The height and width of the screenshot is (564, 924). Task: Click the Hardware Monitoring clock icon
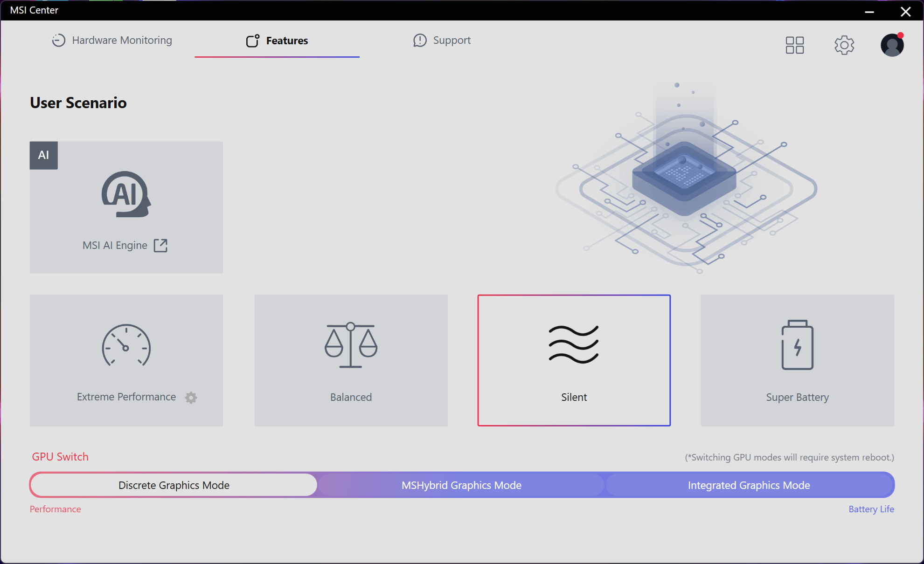(58, 41)
